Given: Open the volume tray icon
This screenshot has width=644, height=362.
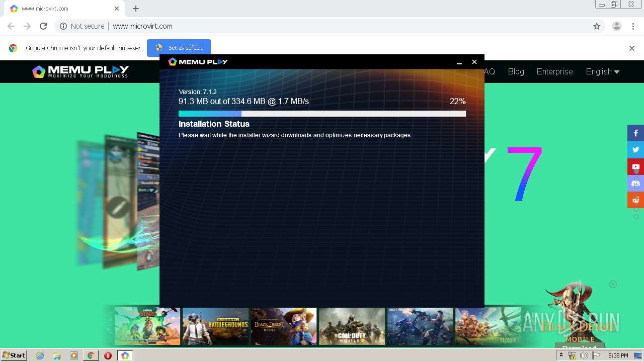Looking at the screenshot, I should (x=584, y=355).
